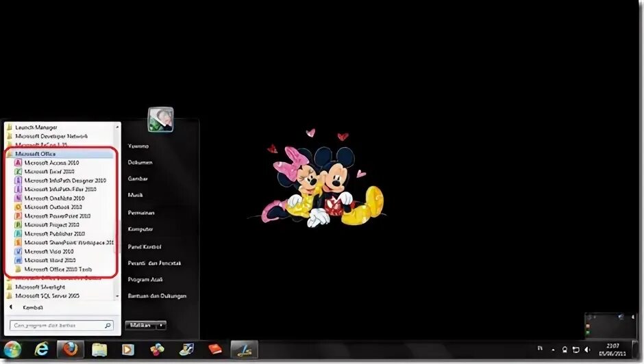Switch to Firefox on the taskbar
Image resolution: width=644 pixels, height=364 pixels.
[x=71, y=350]
